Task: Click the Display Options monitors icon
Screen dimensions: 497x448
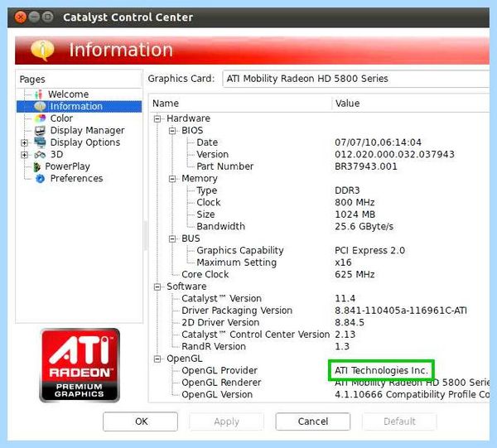Action: click(41, 142)
